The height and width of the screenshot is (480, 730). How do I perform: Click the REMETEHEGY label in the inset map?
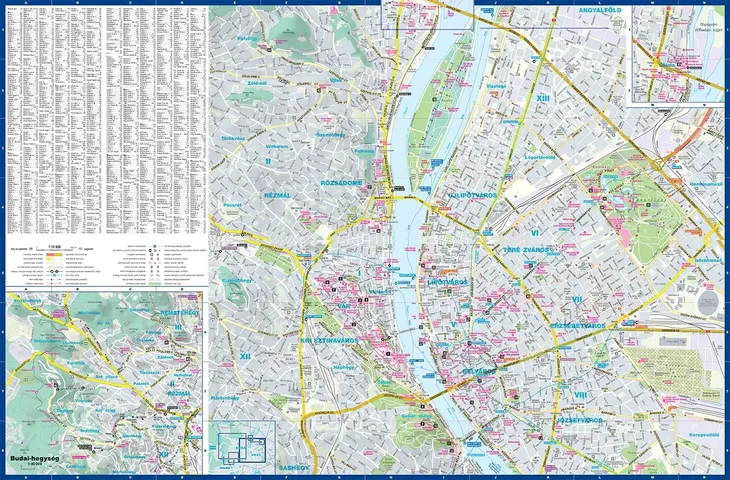179,313
